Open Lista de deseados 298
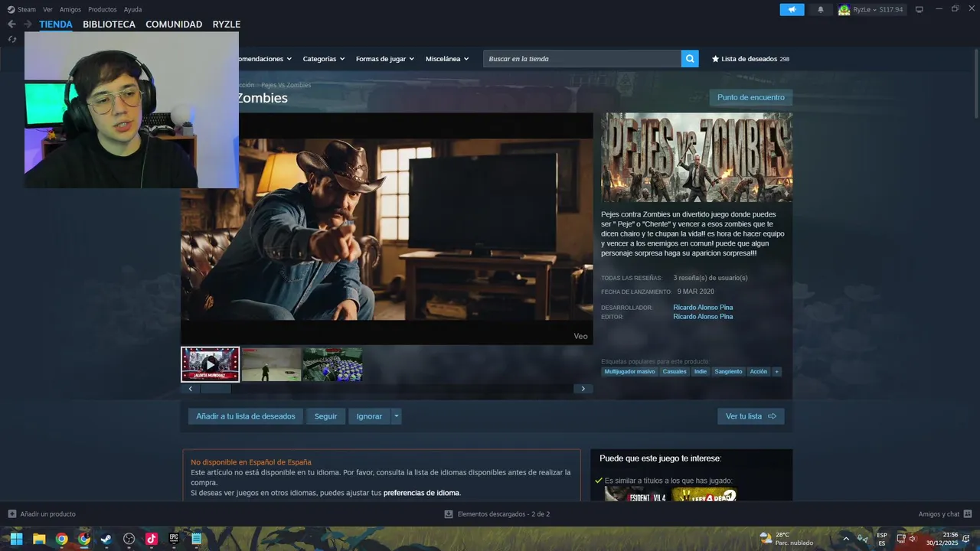This screenshot has width=980, height=551. tap(750, 59)
